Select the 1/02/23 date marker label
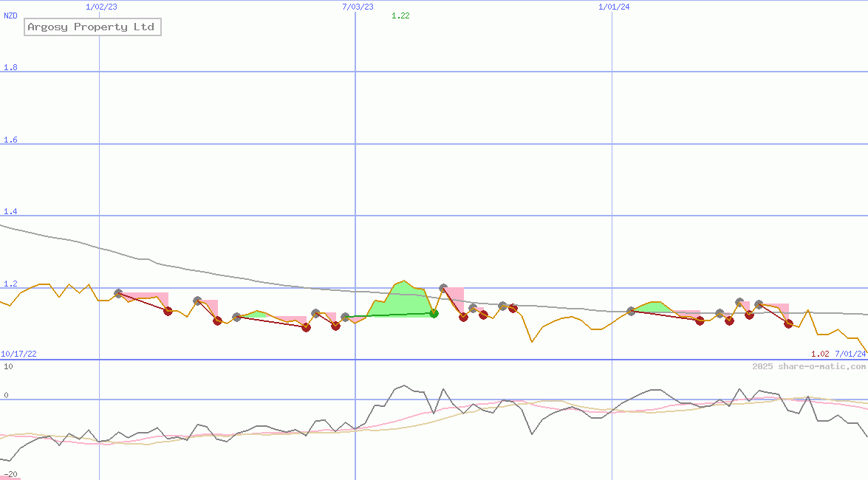868x480 pixels. coord(100,7)
